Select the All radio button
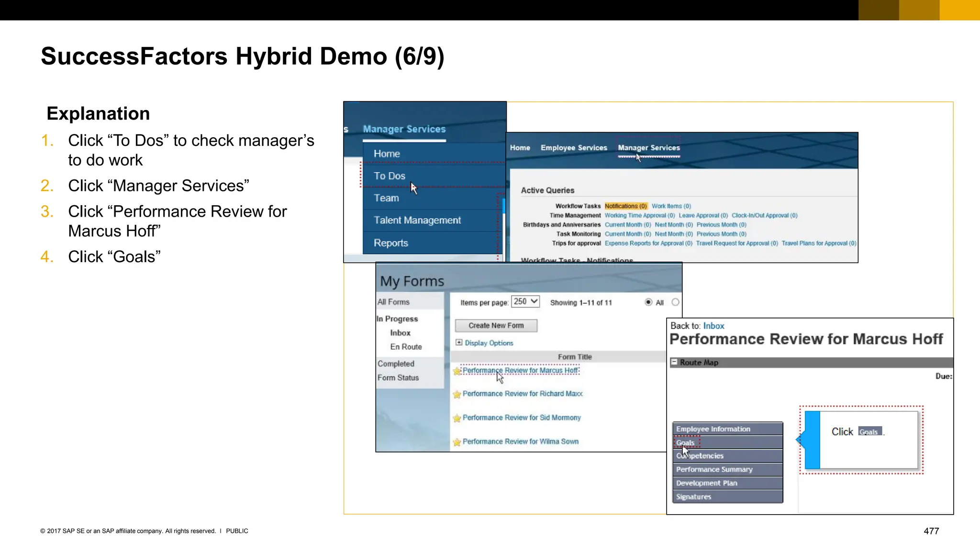980x551 pixels. click(x=648, y=302)
